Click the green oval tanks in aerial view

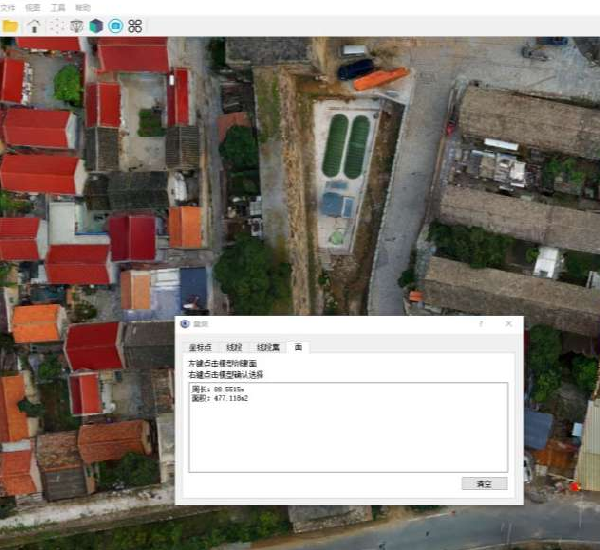346,145
